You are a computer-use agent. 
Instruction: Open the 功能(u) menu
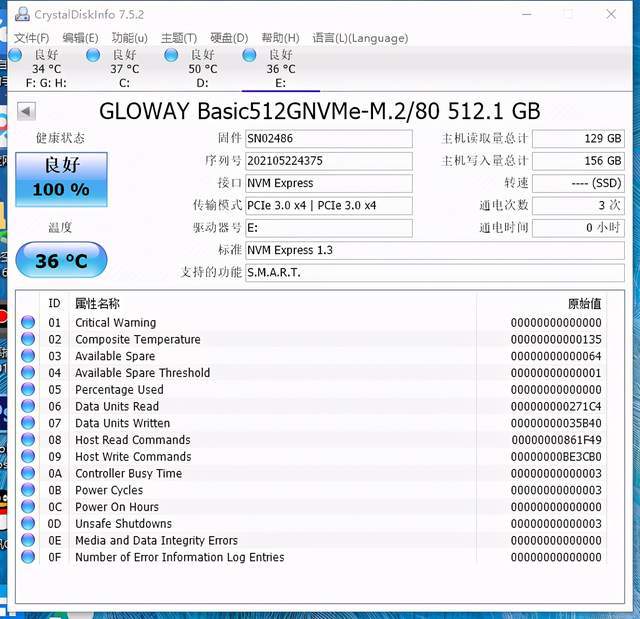pos(130,38)
